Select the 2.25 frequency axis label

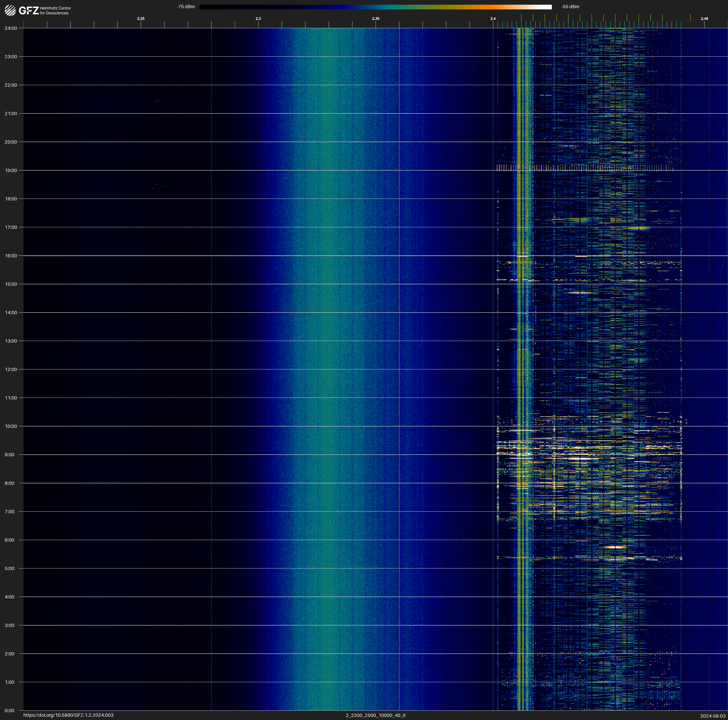[140, 19]
